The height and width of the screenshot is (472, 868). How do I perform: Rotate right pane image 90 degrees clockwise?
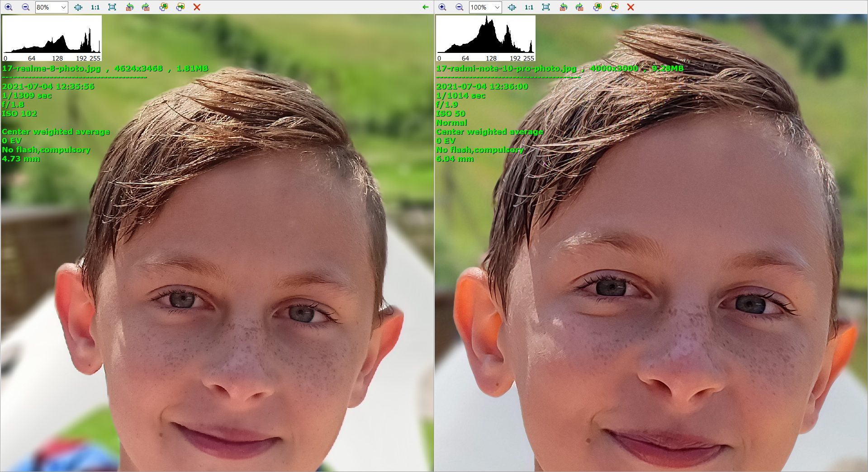pos(579,7)
